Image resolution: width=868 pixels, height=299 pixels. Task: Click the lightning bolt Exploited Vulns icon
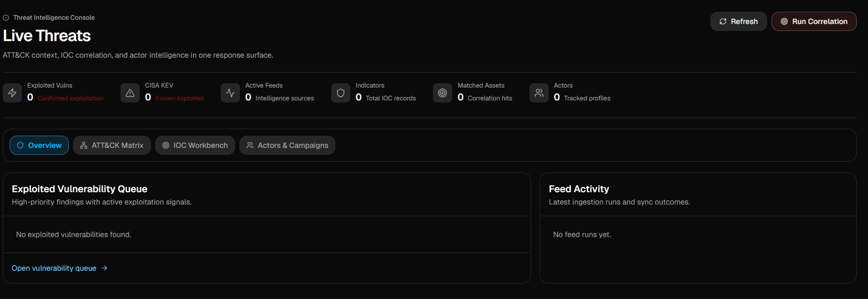(12, 93)
